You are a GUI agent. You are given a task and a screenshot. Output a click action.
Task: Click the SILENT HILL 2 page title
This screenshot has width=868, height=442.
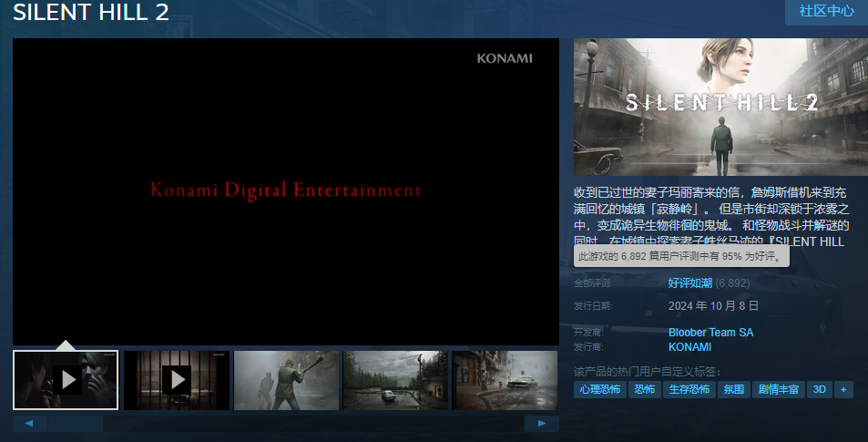click(x=91, y=12)
